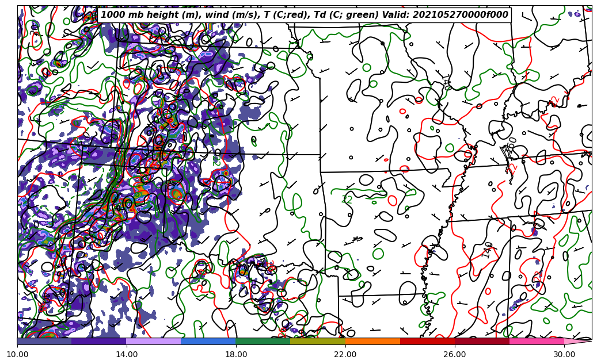Select the light lavender 14–16 colorbar segment
The height and width of the screenshot is (364, 597).
(x=154, y=341)
